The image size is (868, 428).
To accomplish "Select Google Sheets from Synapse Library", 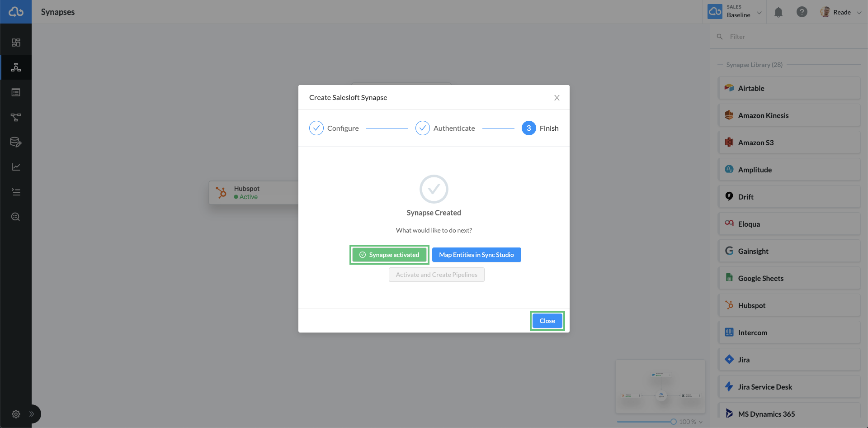I will pos(789,278).
